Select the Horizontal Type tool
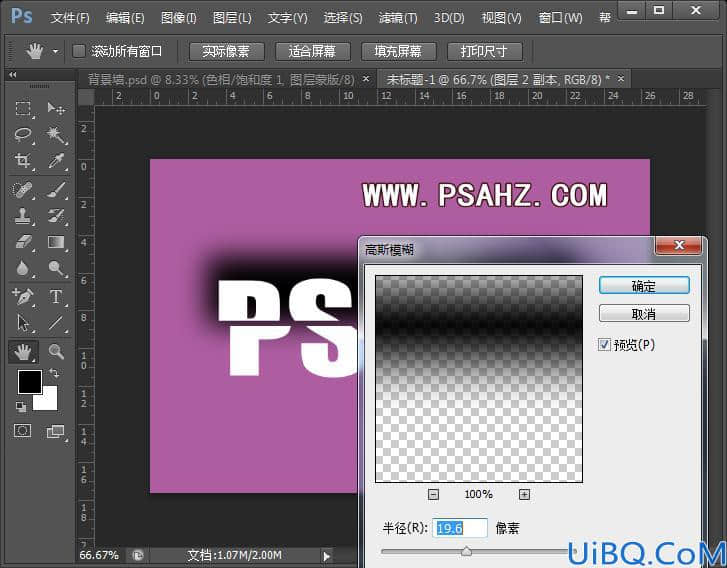 pyautogui.click(x=56, y=296)
